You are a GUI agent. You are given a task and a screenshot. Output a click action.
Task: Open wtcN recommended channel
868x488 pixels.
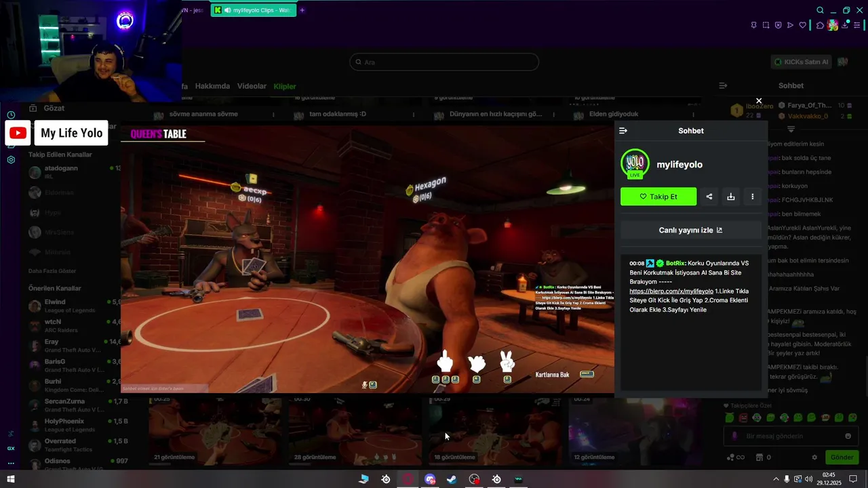pyautogui.click(x=75, y=325)
